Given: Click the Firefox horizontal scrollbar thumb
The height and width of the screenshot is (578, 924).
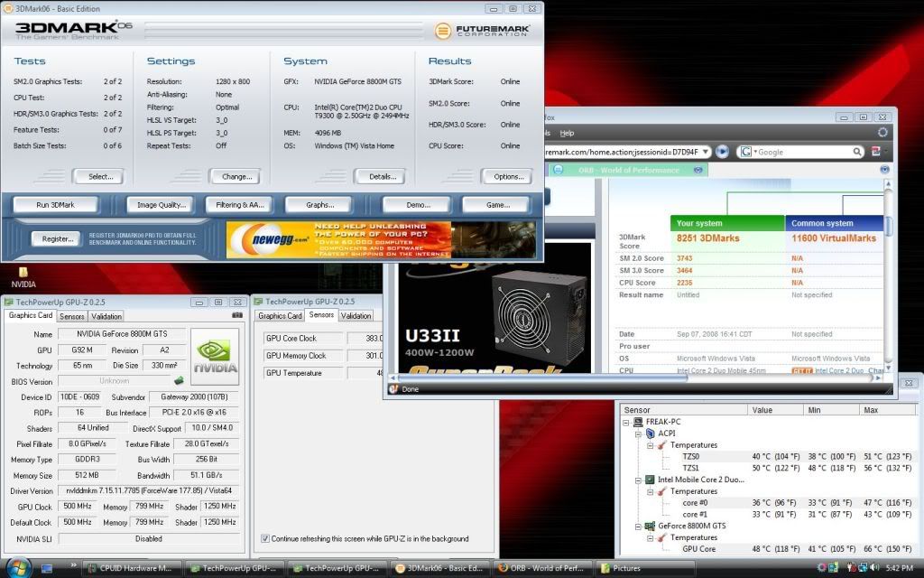Looking at the screenshot, I should click(543, 378).
